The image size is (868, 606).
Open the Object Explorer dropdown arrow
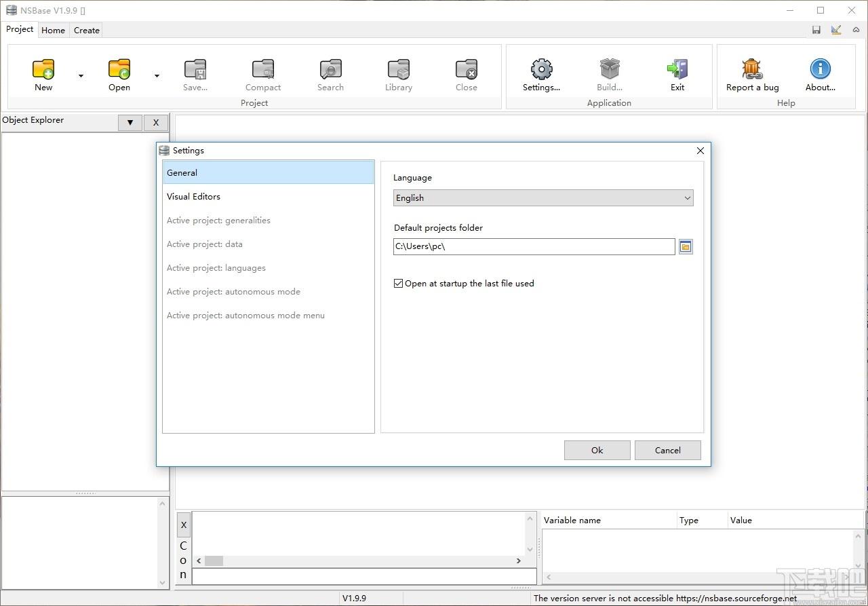(130, 123)
